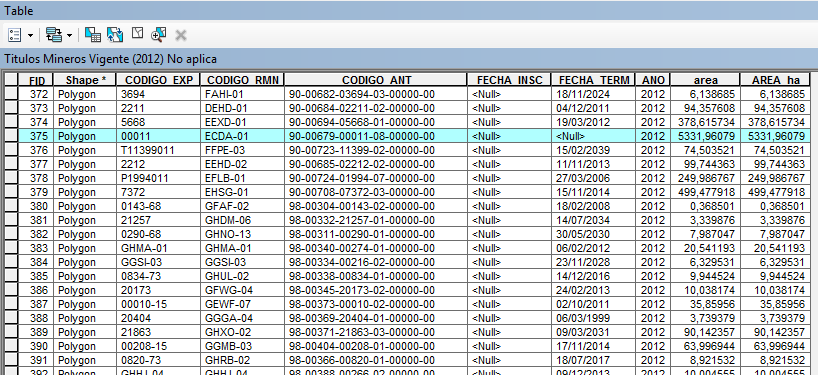Click the Delete Selected X icon

pos(181,35)
